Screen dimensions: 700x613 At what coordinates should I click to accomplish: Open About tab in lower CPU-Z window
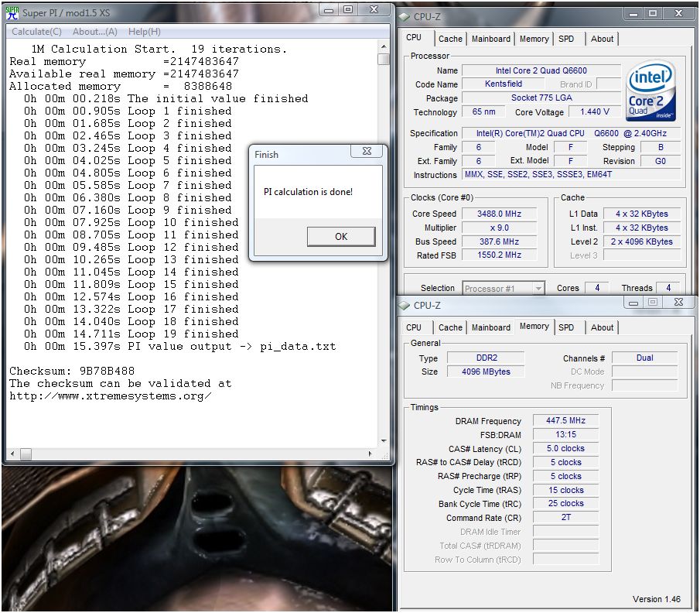tap(603, 327)
